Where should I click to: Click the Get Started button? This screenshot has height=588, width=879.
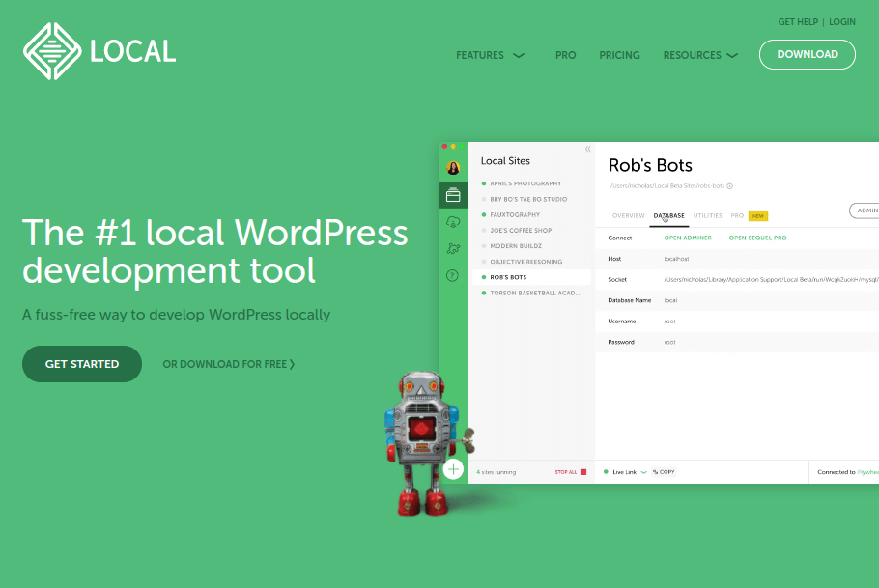pyautogui.click(x=82, y=364)
